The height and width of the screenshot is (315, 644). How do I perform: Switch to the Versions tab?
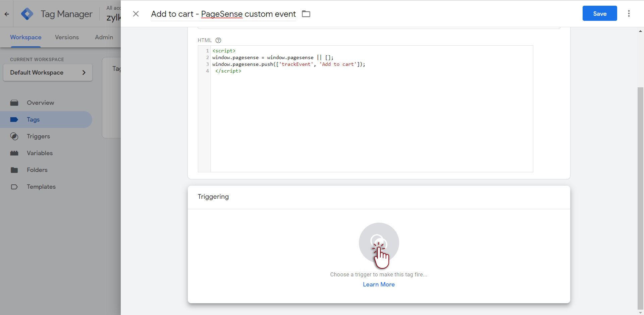[x=67, y=37]
